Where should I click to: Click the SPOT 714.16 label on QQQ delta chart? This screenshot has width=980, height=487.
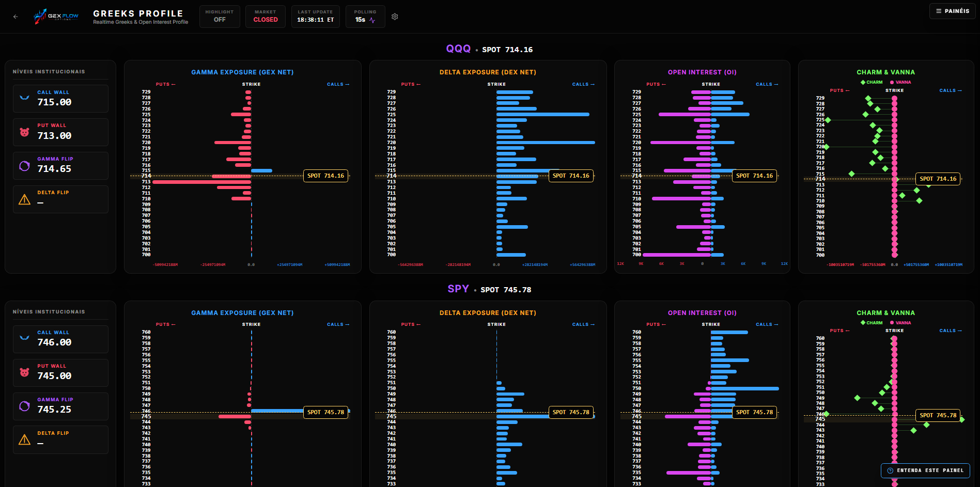click(571, 176)
